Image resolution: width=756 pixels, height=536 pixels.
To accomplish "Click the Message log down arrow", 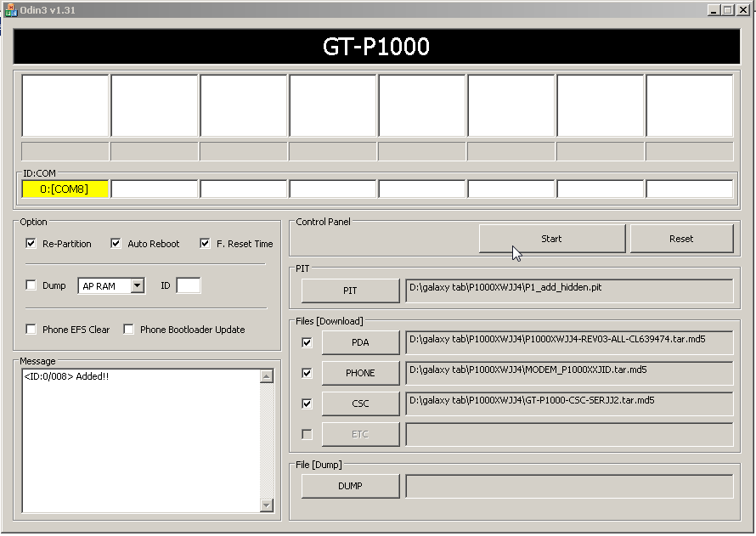I will click(267, 505).
